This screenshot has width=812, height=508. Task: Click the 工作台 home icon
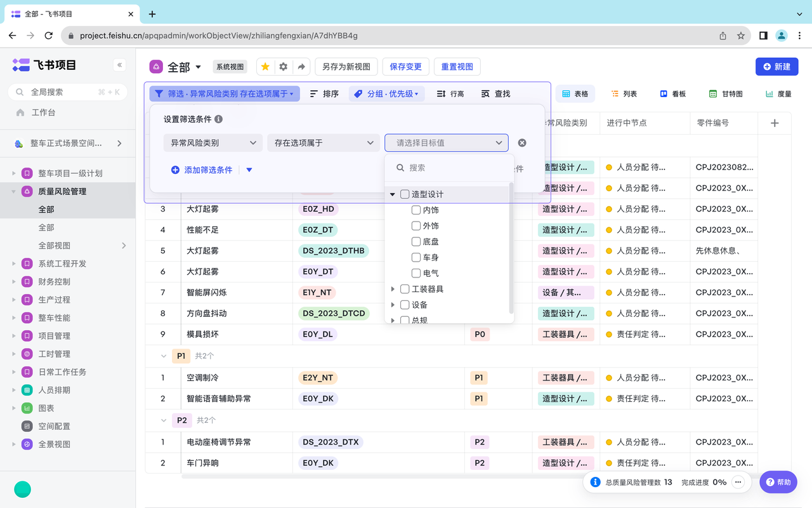coord(20,112)
